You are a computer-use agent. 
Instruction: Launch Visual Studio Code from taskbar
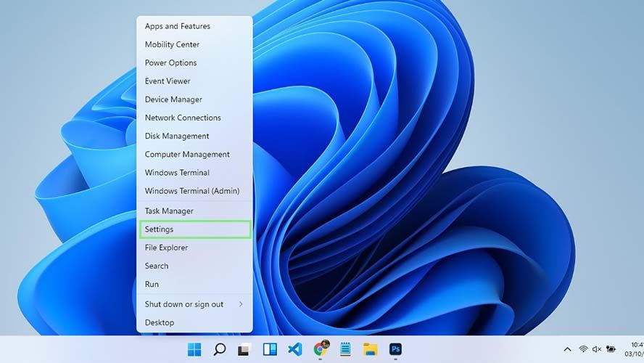coord(295,349)
